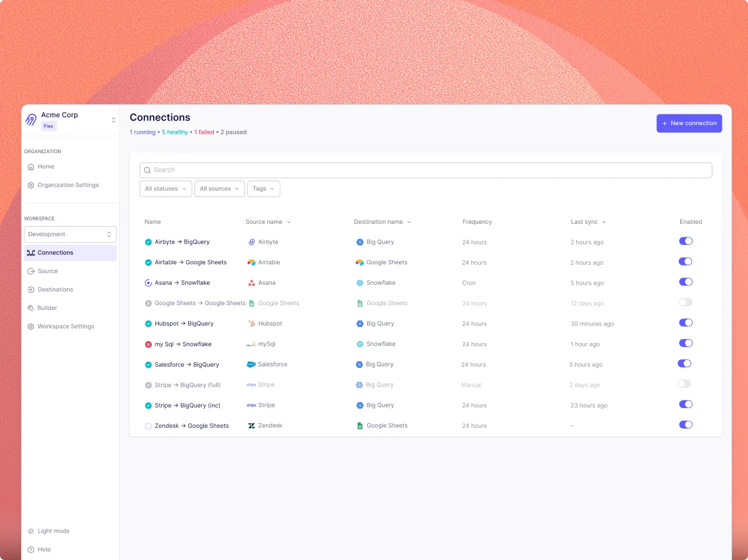Click into the Search input field
The height and width of the screenshot is (560, 748).
click(x=426, y=170)
